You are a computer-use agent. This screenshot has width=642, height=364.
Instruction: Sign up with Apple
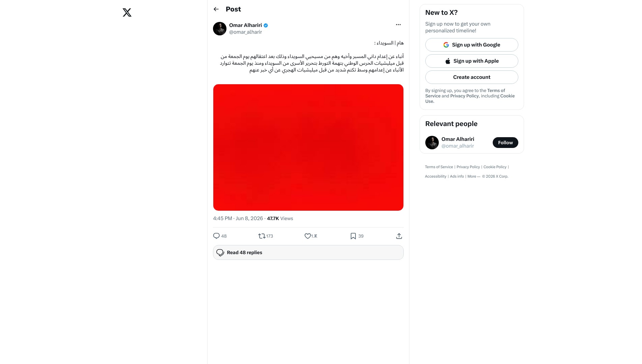coord(471,61)
